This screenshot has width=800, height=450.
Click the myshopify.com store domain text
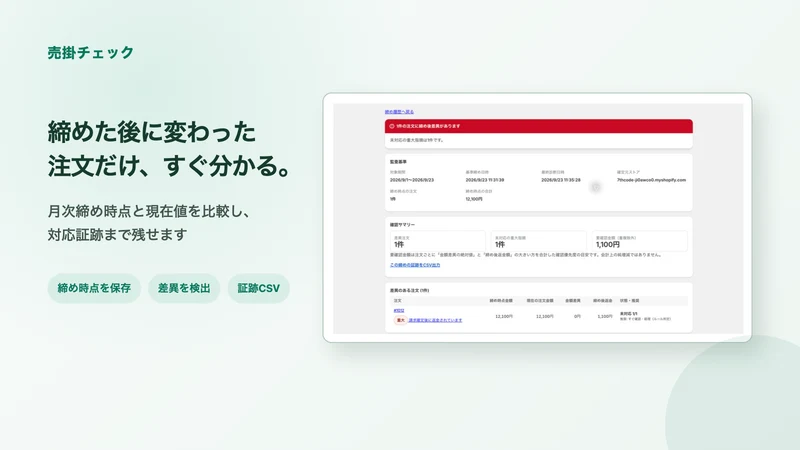coord(652,180)
